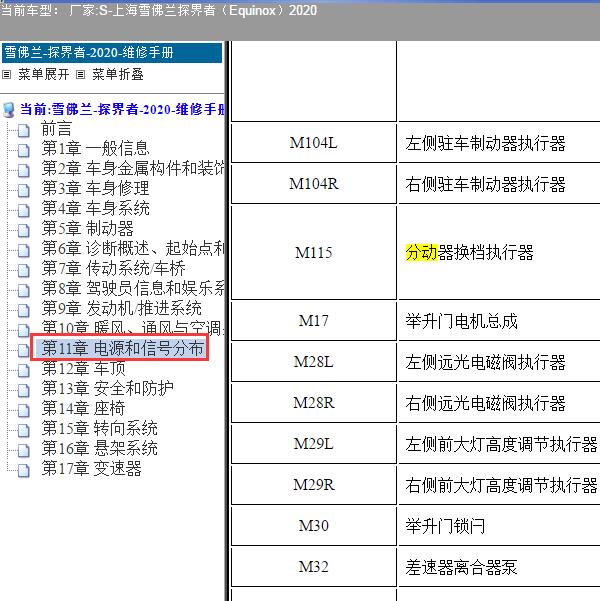This screenshot has width=600, height=601.
Task: Click the page icon beside 第15章 转向系统
Action: (24, 430)
